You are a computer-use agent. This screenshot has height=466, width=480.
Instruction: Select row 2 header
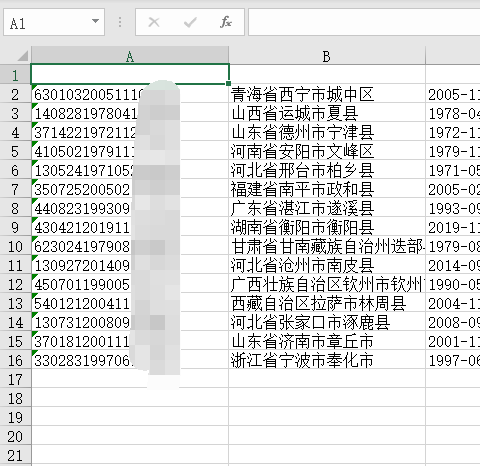(15, 93)
